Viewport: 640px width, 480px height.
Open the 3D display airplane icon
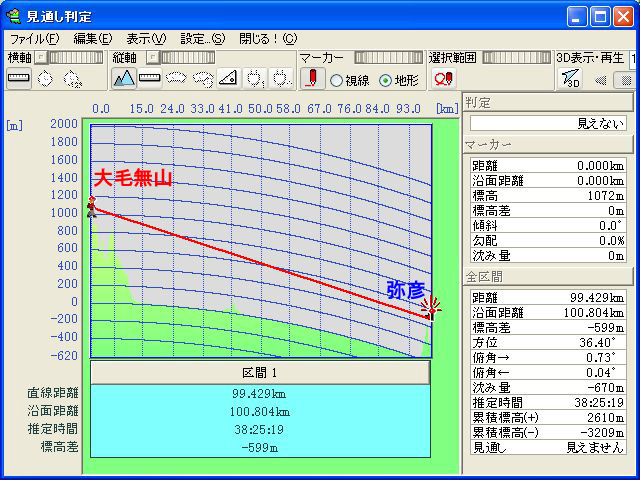coord(570,78)
